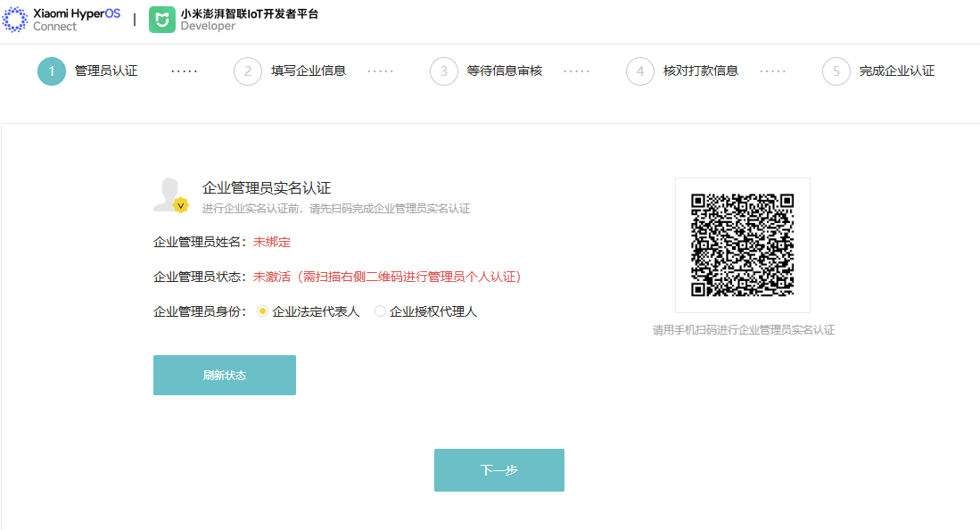The height and width of the screenshot is (530, 980).
Task: Go to 核对打款信息 step label
Action: [x=701, y=71]
